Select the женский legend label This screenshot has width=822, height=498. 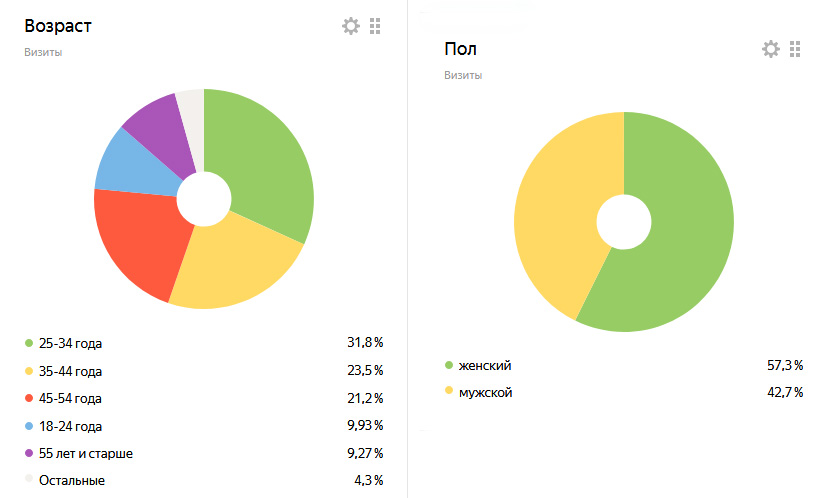click(485, 365)
